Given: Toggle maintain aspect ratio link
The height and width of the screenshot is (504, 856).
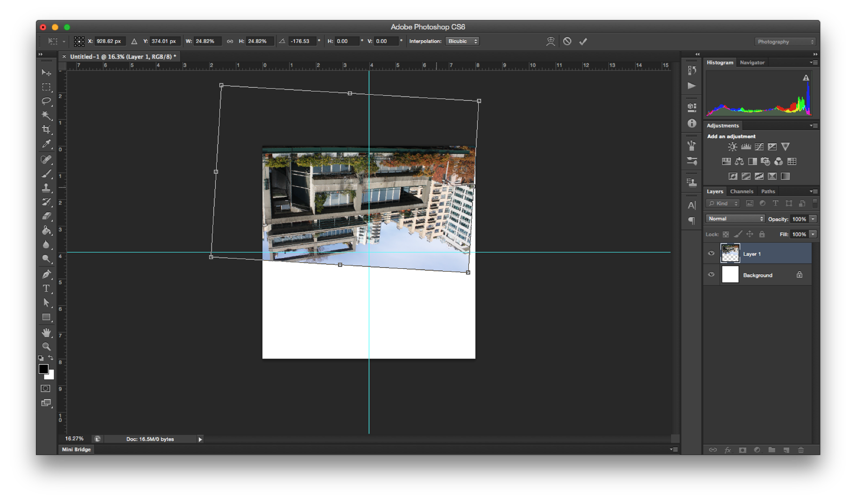Looking at the screenshot, I should coord(230,42).
